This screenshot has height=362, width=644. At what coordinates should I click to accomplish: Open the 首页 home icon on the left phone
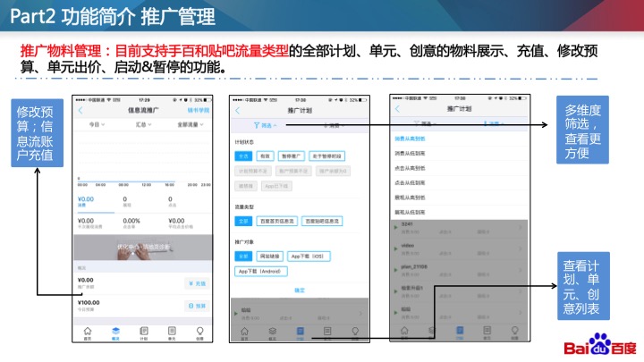pyautogui.click(x=88, y=333)
